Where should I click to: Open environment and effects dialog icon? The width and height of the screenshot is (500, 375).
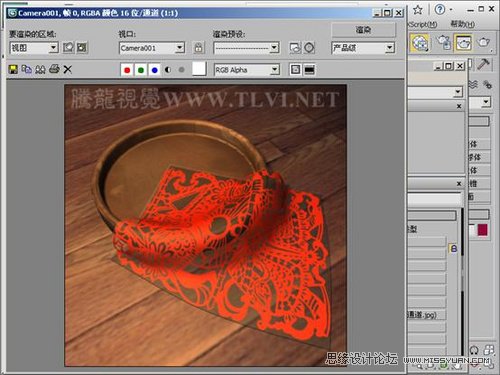[x=309, y=48]
